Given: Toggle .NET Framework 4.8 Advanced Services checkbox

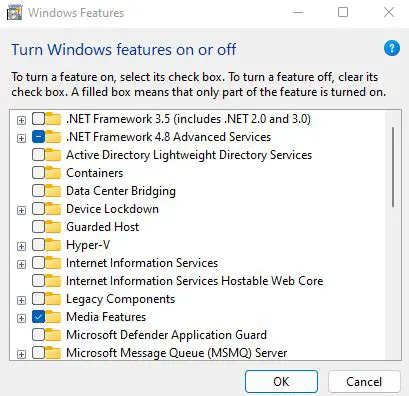Looking at the screenshot, I should (38, 137).
